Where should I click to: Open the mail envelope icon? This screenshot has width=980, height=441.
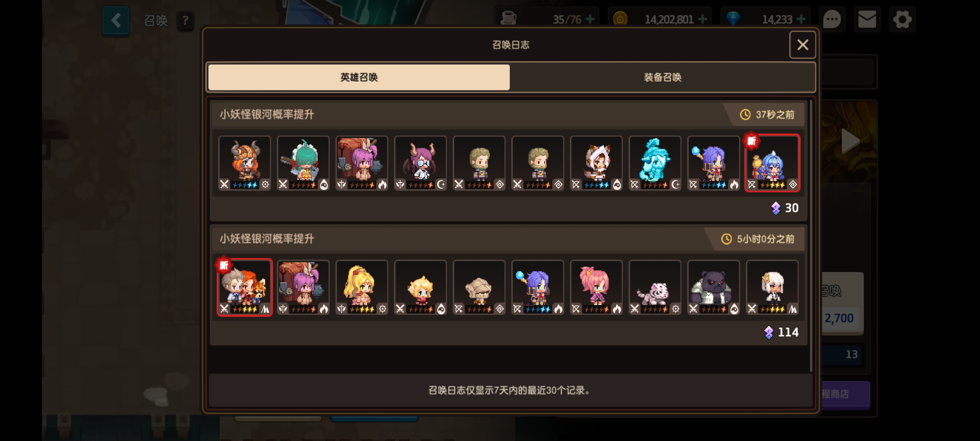click(867, 19)
